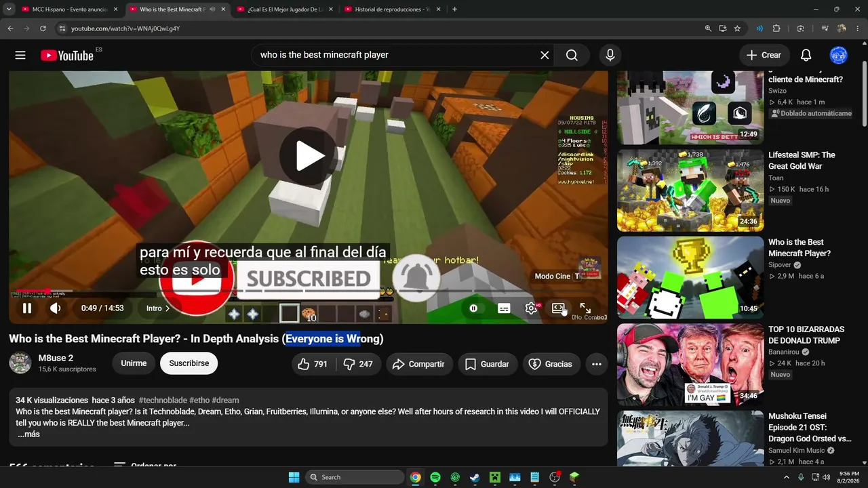868x488 pixels.
Task: Clear the search box with the X
Action: 545,56
